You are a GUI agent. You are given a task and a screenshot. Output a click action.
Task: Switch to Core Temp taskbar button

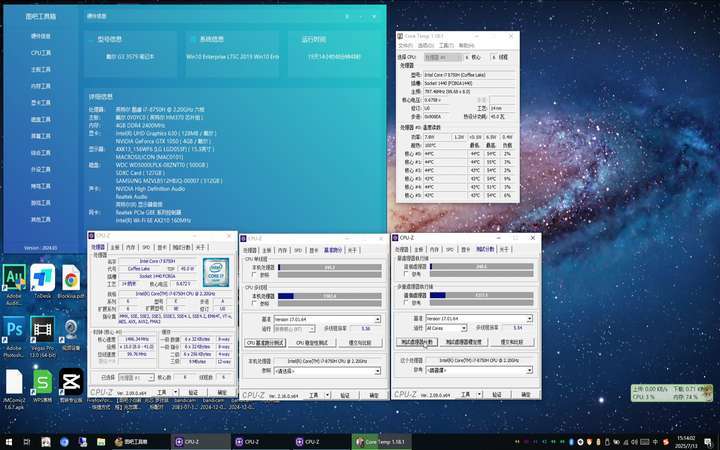point(381,442)
